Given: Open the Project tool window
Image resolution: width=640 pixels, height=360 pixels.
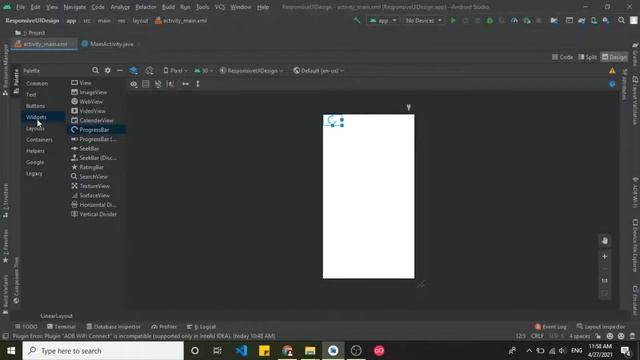Looking at the screenshot, I should [30, 33].
